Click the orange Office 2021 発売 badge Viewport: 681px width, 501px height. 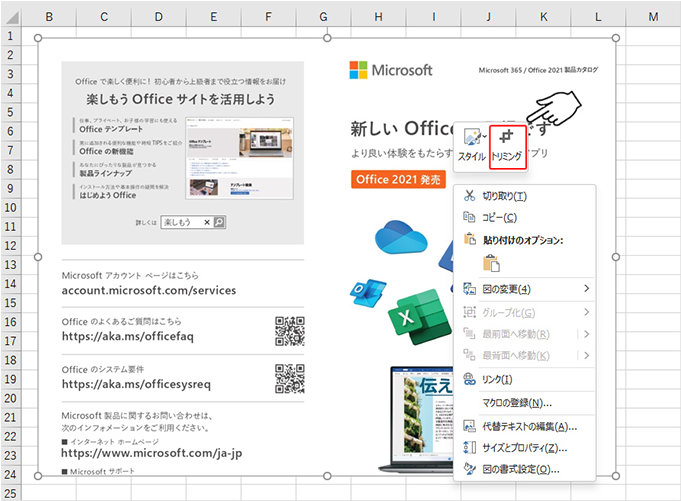point(398,179)
